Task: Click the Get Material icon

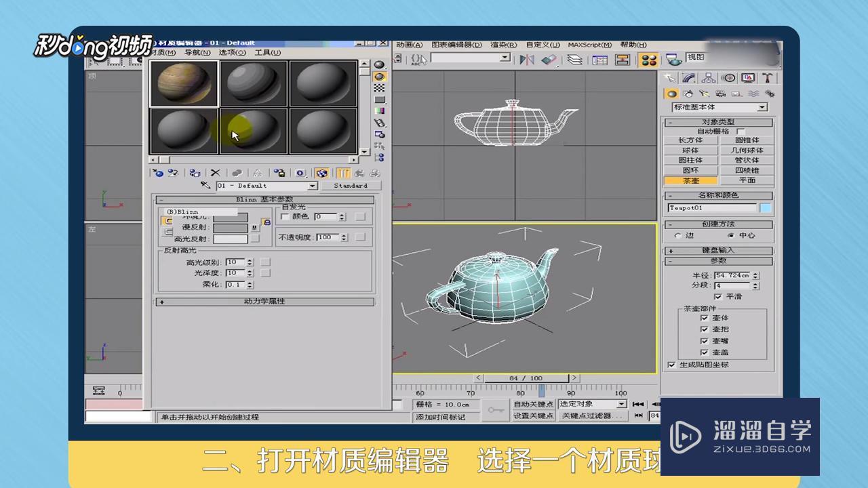Action: tap(158, 173)
